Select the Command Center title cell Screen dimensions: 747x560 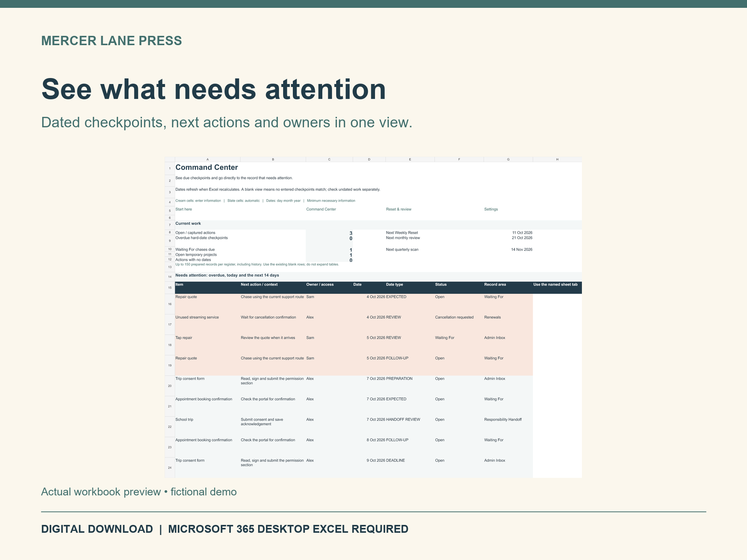(x=207, y=168)
